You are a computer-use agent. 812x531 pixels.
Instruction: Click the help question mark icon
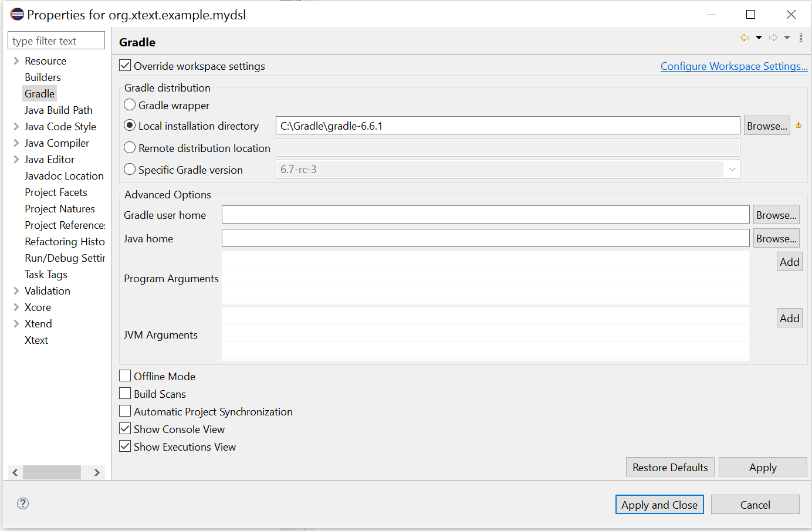pos(23,503)
